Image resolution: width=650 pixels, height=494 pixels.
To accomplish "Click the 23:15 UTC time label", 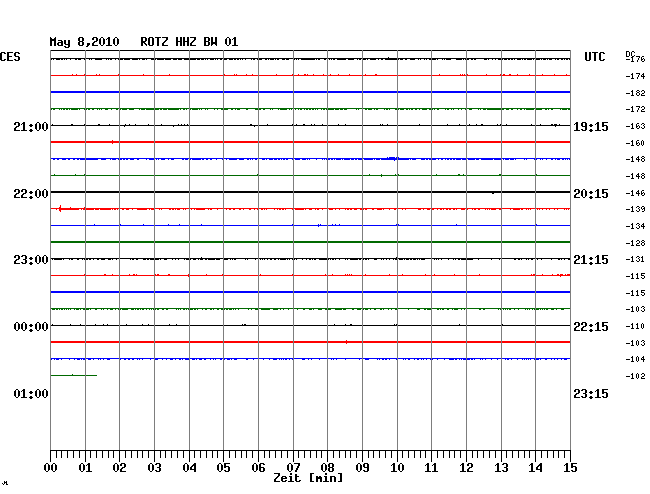I will click(591, 393).
